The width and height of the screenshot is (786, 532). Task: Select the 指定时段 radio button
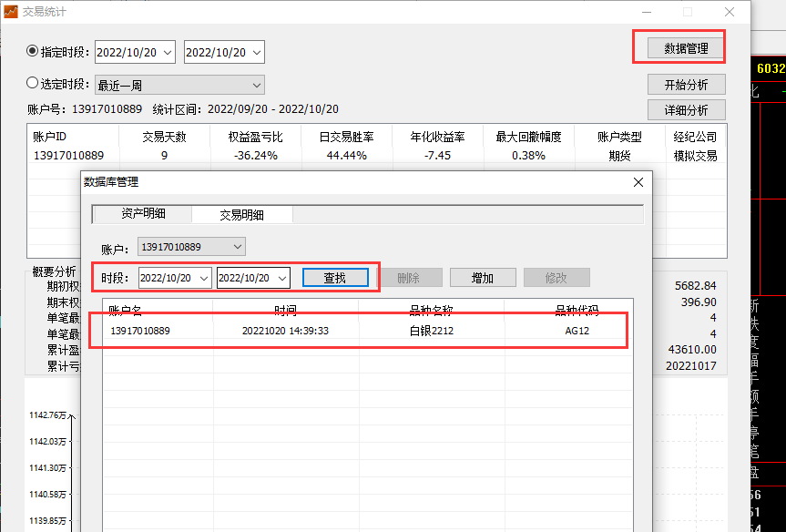[34, 52]
